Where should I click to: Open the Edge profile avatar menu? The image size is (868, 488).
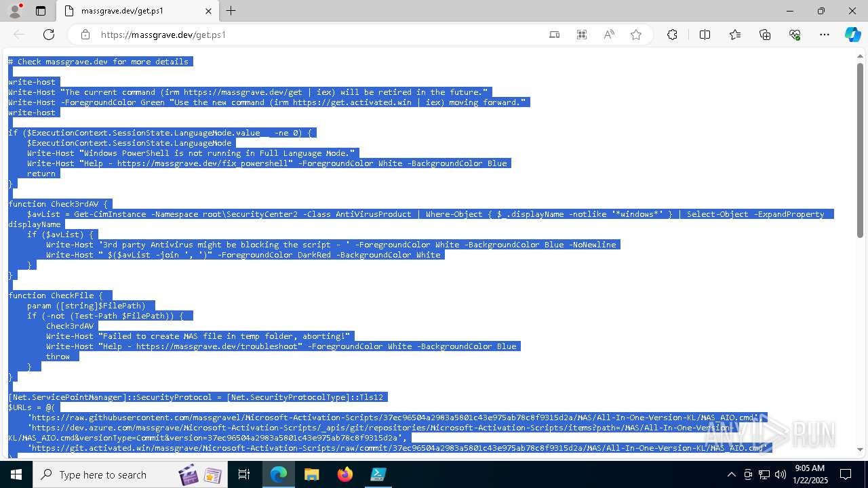(14, 11)
